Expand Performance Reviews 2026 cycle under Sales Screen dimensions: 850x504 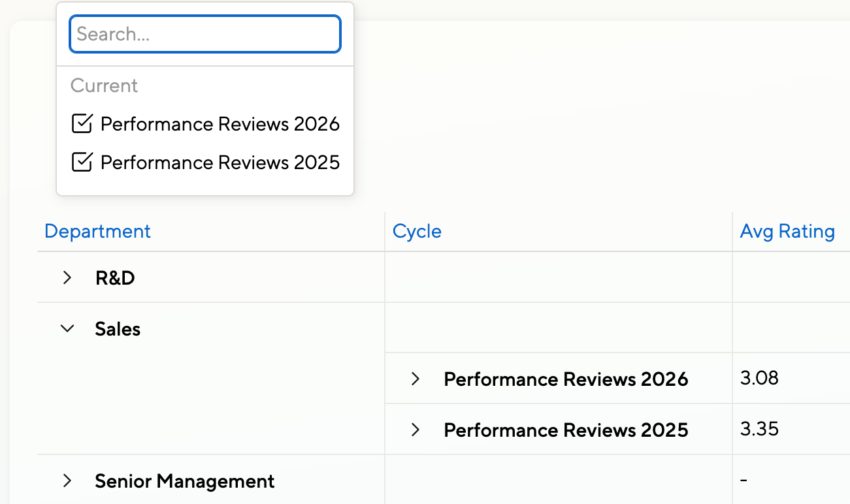415,379
